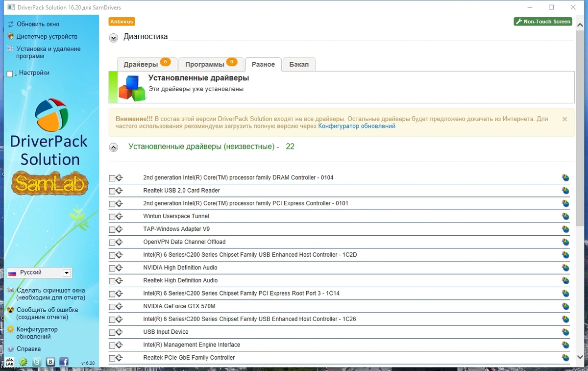The width and height of the screenshot is (588, 371).
Task: Click the gear icon beside Конфигуратор обновлений
Action: click(x=10, y=330)
